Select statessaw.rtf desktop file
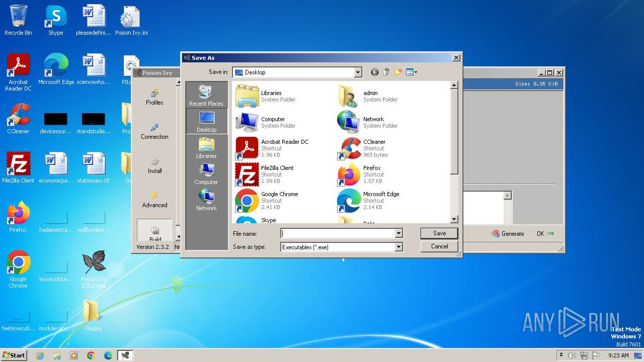644x362 pixels. pos(93,168)
